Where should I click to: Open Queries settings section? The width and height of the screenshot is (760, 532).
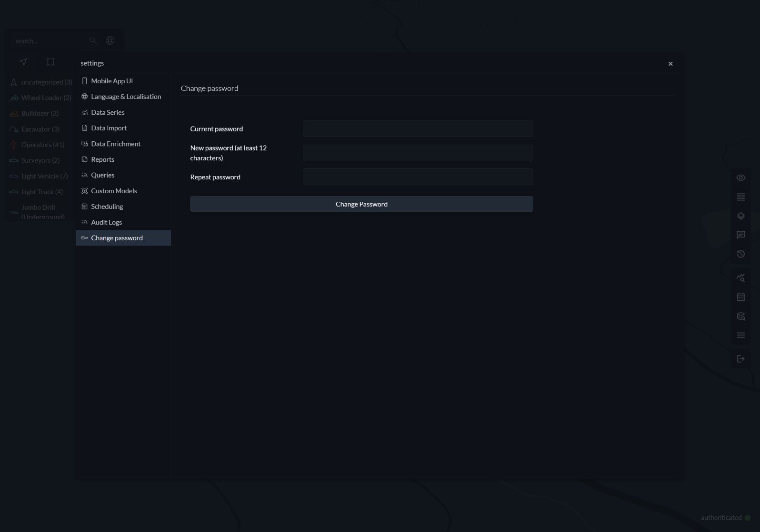click(x=123, y=175)
